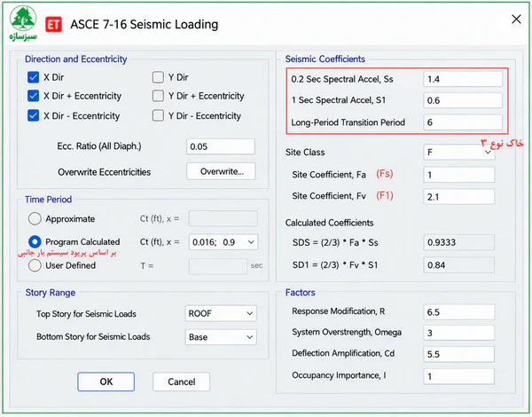Click the Ecc. Ratio (All Diaph.) label
532x417 pixels.
pos(99,146)
